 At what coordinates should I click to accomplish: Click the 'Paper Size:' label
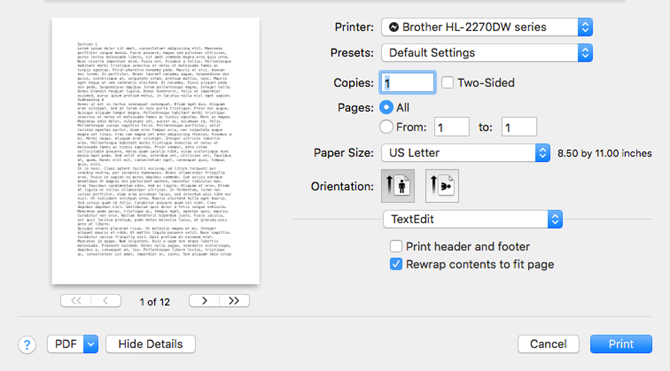pyautogui.click(x=344, y=153)
